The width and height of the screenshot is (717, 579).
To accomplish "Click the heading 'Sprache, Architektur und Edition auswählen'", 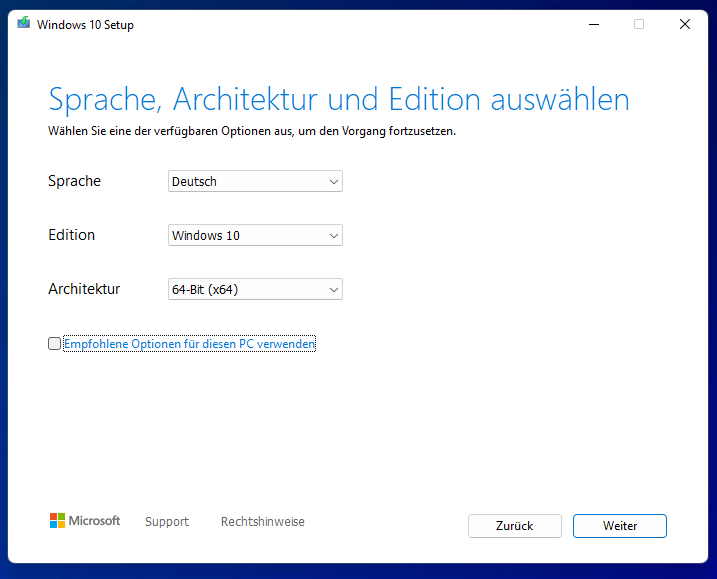I will pos(339,99).
